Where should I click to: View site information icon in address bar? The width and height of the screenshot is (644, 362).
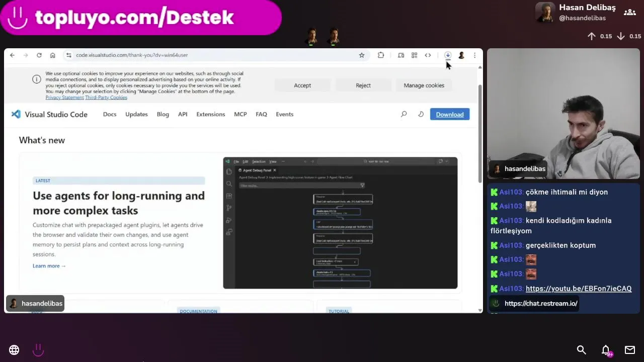coord(69,55)
